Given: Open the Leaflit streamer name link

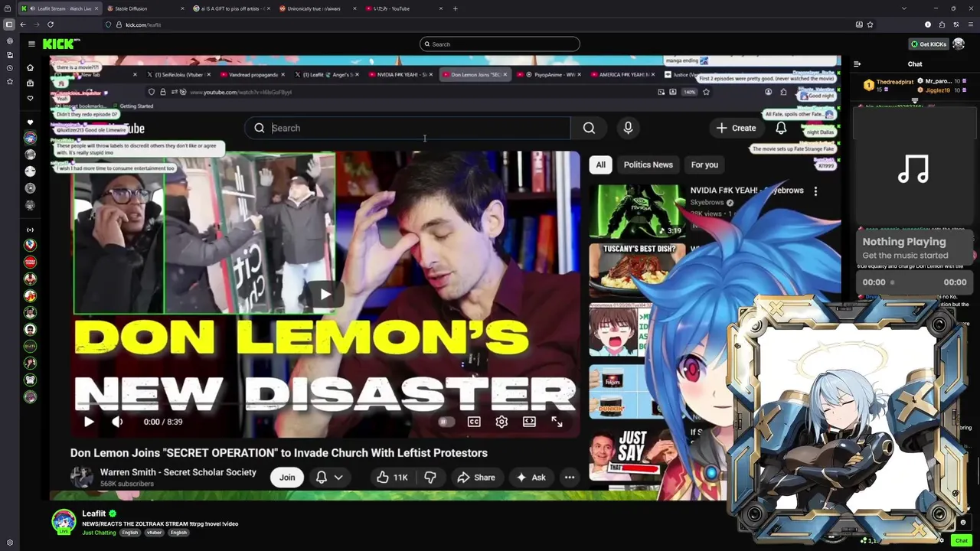Looking at the screenshot, I should tap(94, 514).
